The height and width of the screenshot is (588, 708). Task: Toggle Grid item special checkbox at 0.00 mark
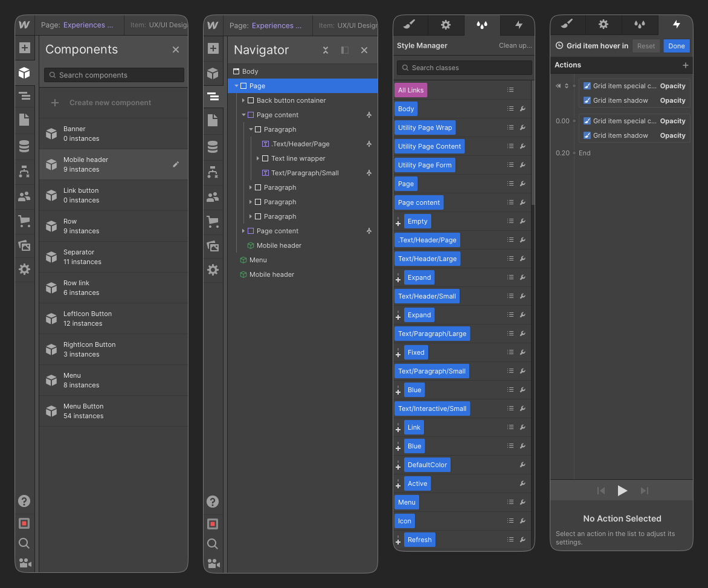click(587, 121)
